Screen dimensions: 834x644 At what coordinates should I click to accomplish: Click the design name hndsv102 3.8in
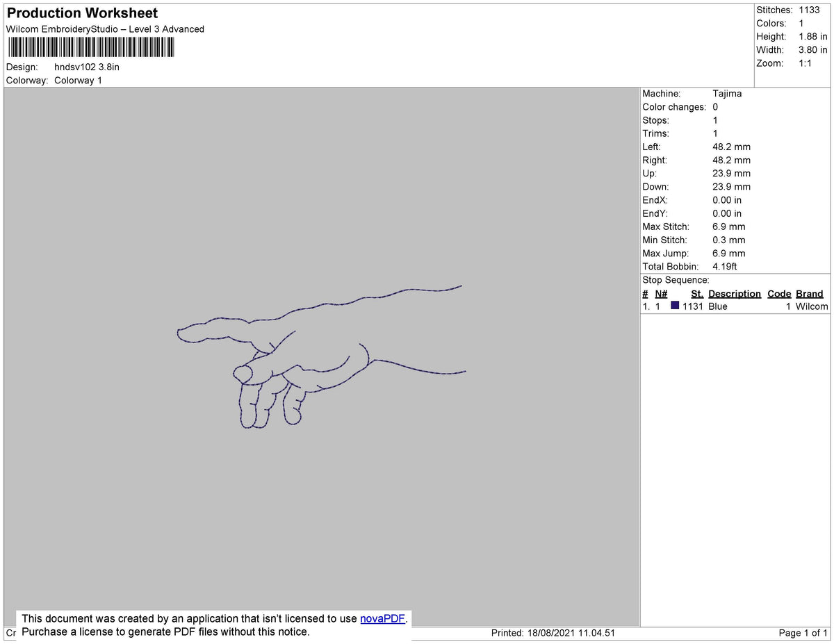[x=87, y=67]
